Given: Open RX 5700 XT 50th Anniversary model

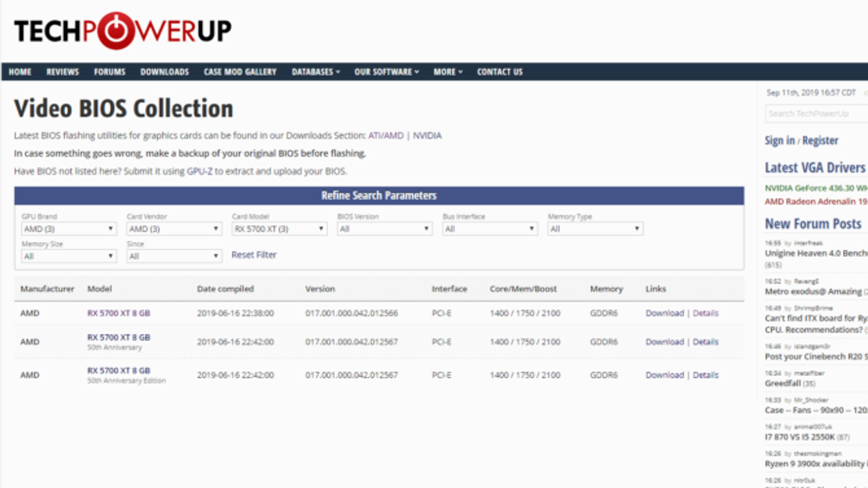Looking at the screenshot, I should (119, 337).
